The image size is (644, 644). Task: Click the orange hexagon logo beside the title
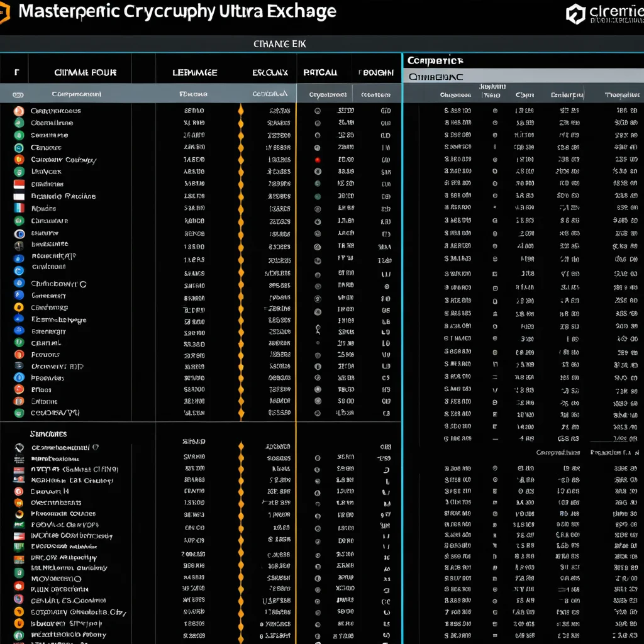pyautogui.click(x=4, y=13)
